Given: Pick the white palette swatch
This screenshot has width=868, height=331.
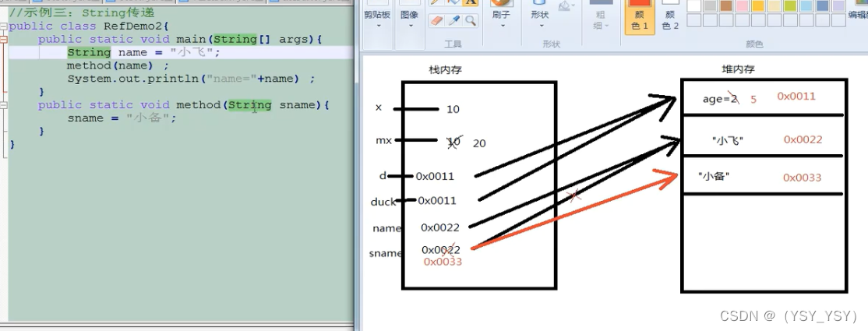Looking at the screenshot, I should pyautogui.click(x=694, y=5).
